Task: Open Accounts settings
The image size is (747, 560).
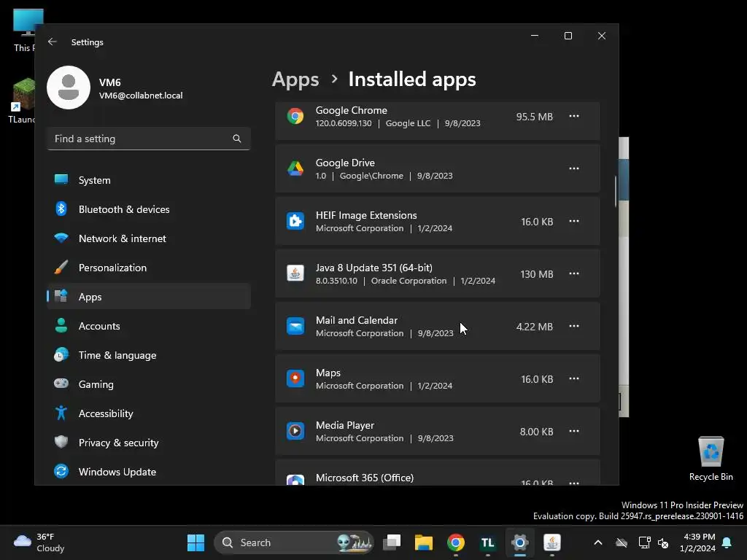Action: [149, 326]
